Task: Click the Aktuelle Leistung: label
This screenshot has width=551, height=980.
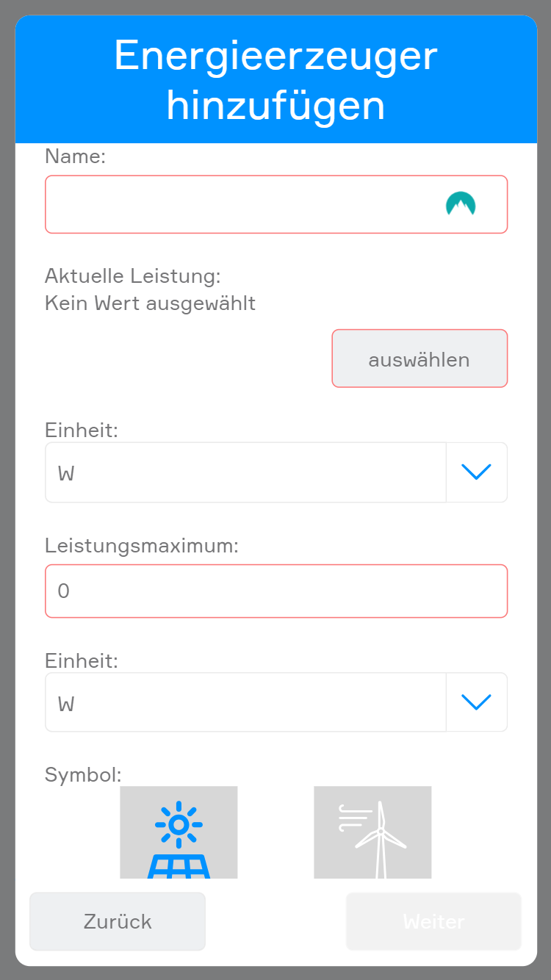Action: pos(133,276)
